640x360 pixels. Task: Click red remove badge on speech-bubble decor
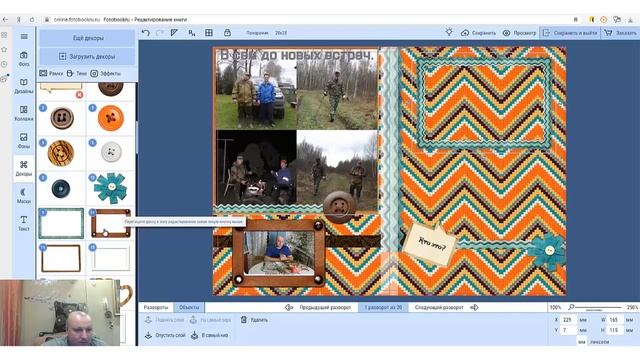[x=79, y=95]
